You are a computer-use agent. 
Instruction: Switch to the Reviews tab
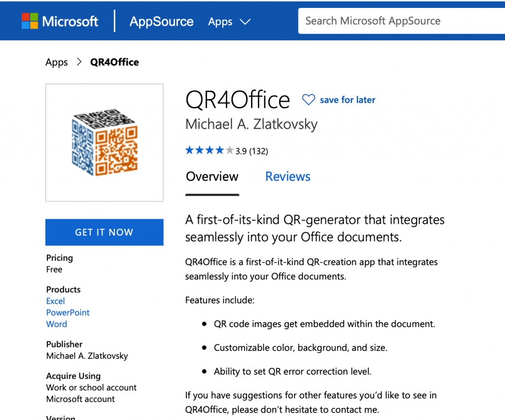click(x=288, y=176)
